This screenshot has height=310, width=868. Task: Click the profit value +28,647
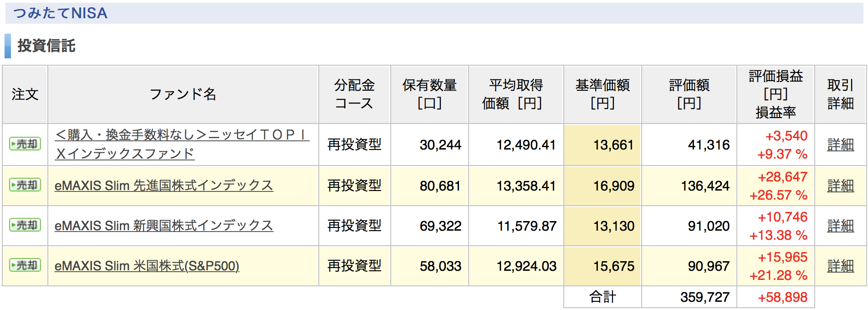click(x=783, y=177)
